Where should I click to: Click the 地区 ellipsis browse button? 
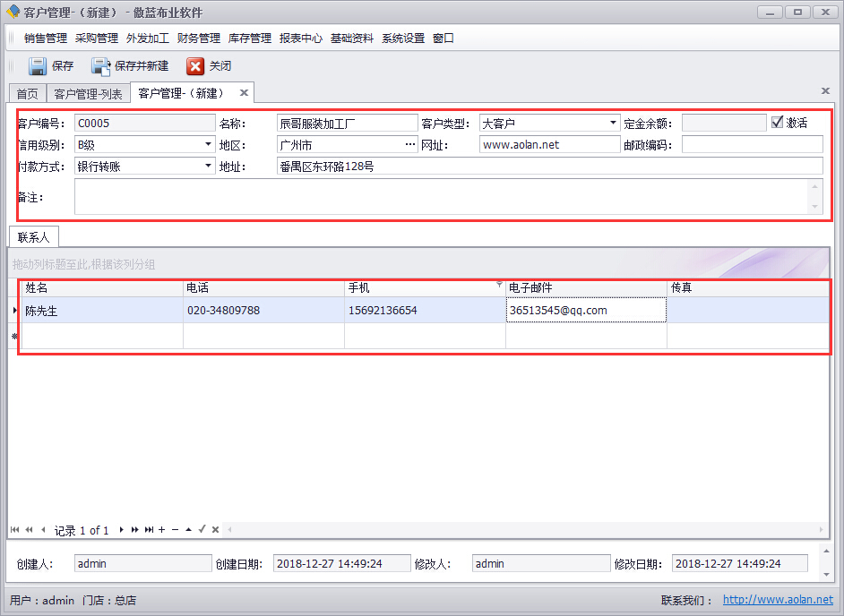(x=410, y=144)
